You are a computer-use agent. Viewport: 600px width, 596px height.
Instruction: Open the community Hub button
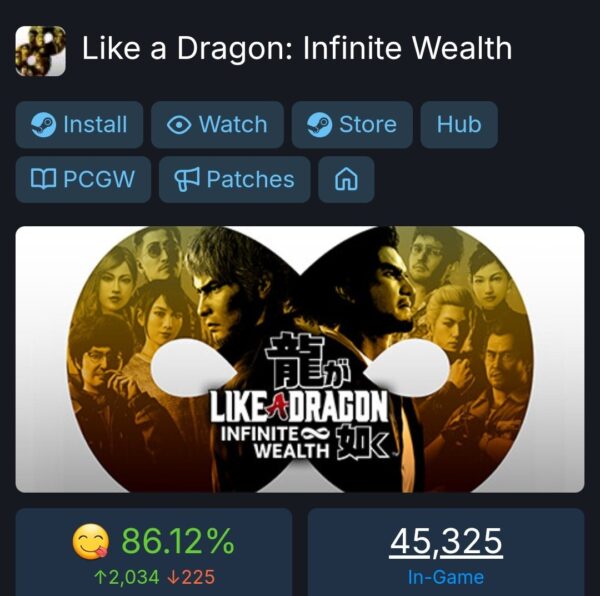tap(459, 125)
